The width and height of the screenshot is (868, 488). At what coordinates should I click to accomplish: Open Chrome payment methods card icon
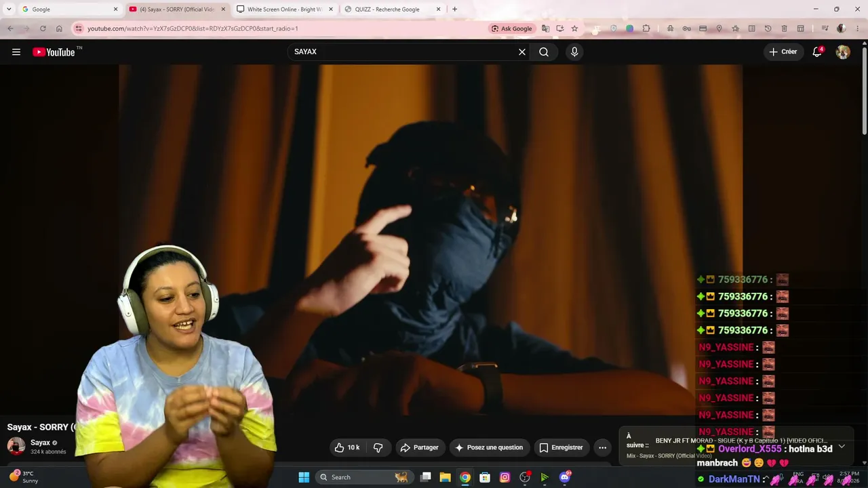pos(703,28)
